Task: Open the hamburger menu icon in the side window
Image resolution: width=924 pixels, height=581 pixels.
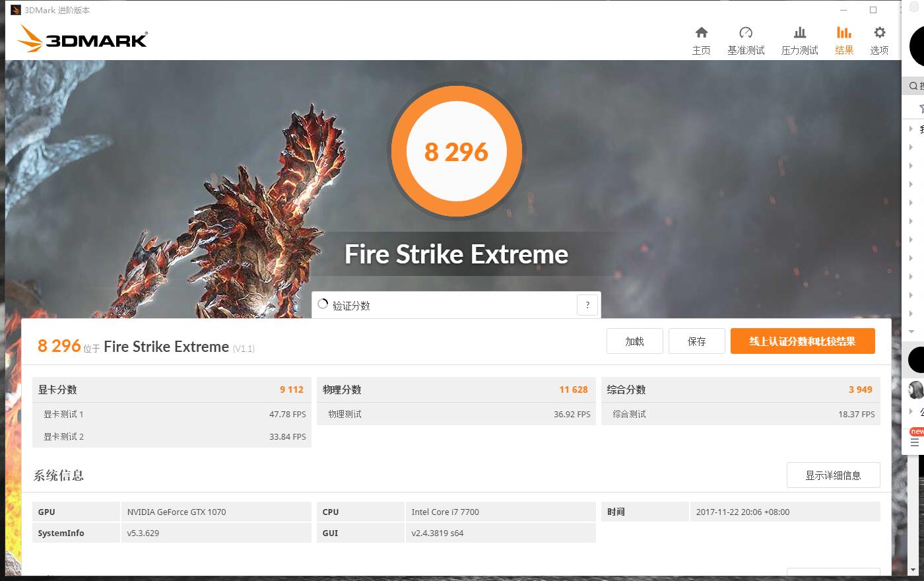Action: [x=914, y=443]
